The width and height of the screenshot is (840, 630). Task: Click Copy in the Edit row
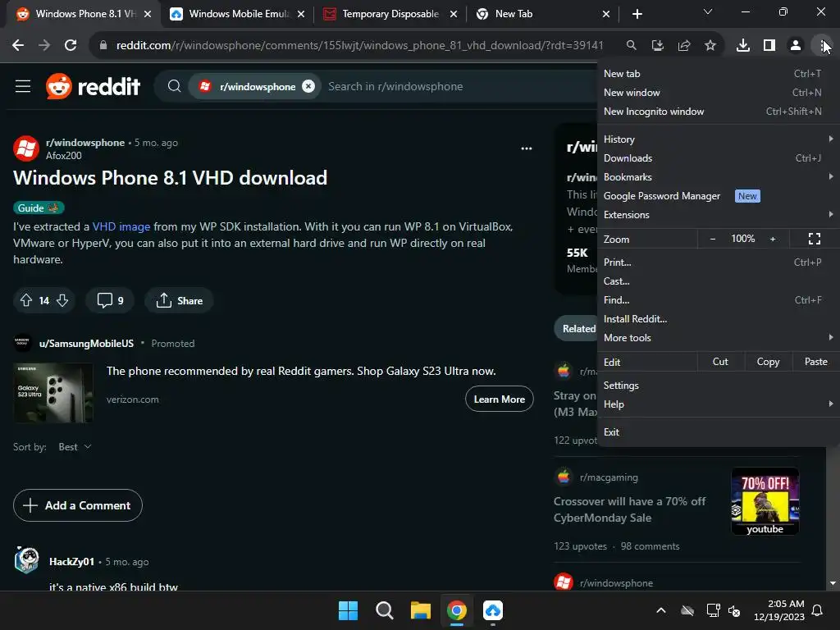click(x=768, y=362)
